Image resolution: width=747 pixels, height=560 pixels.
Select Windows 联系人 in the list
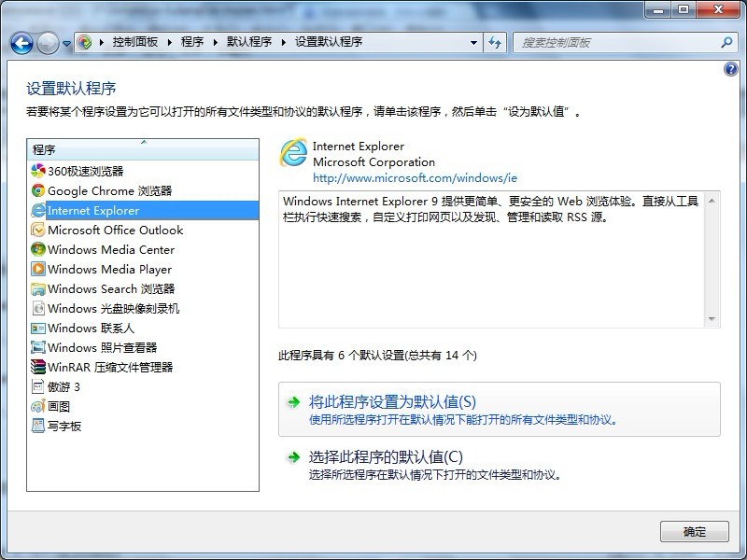click(91, 329)
